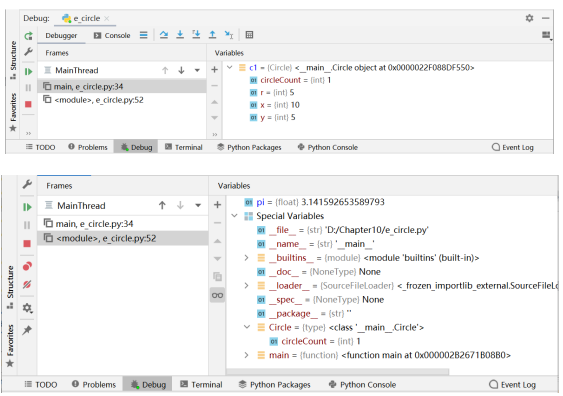Select <module>, e_circle.py:52 frame in top panel
Viewport: 563px width, 396px height.
122,100
